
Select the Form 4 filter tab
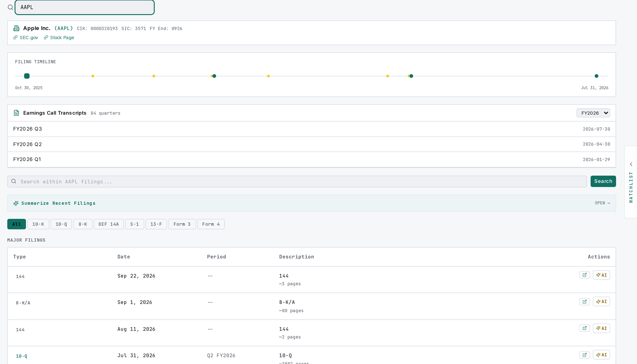coord(211,224)
